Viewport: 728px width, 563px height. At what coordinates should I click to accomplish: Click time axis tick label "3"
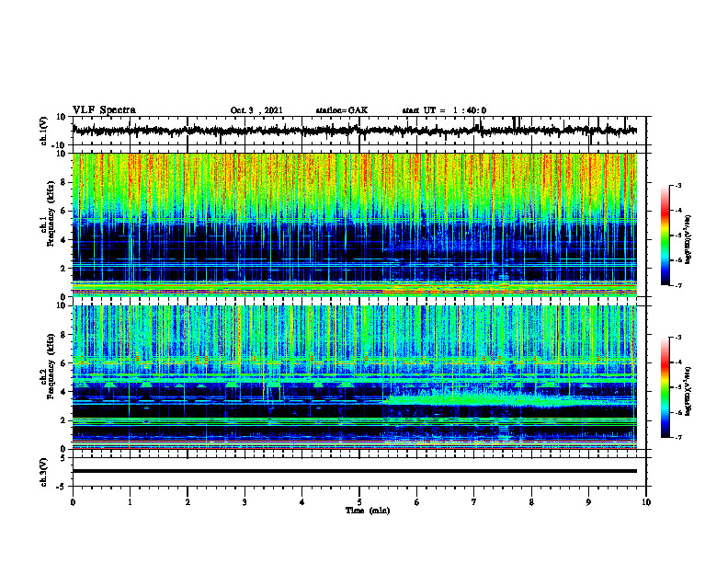coord(245,502)
